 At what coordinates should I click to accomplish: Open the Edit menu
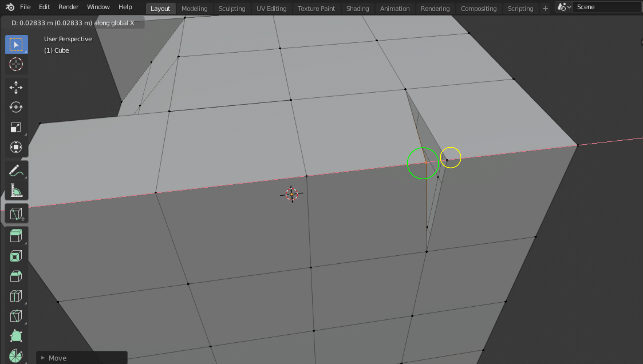point(44,7)
